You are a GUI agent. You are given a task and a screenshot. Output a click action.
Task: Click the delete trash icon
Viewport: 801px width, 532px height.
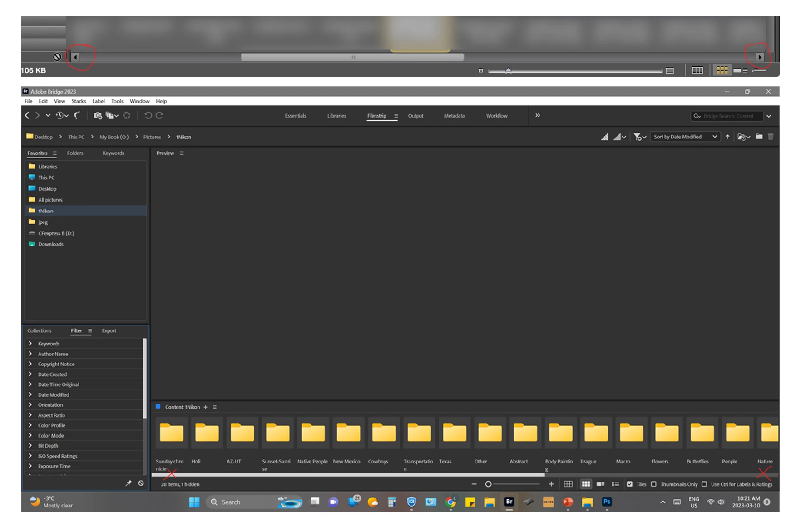point(771,137)
